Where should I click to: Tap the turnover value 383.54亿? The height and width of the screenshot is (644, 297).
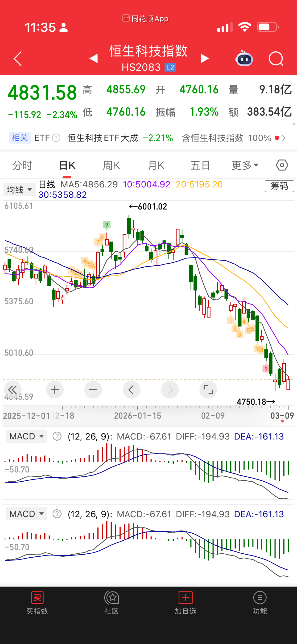[269, 112]
